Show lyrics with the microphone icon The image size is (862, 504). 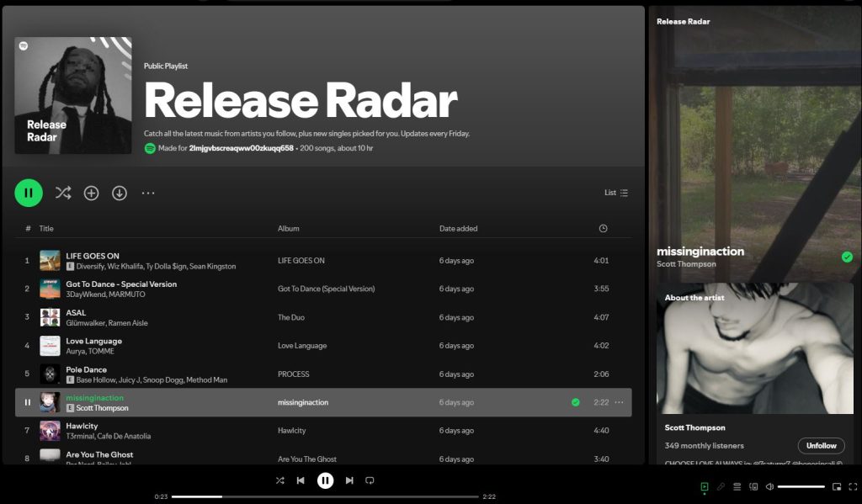click(721, 486)
